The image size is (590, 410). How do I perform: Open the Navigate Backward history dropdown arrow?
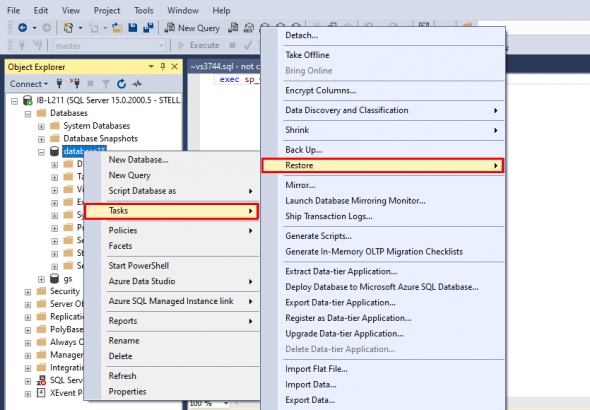tap(34, 28)
